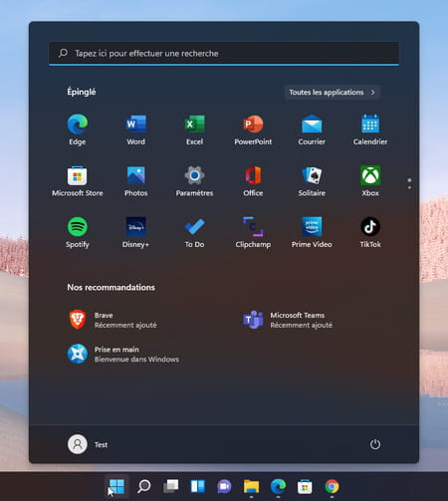The height and width of the screenshot is (501, 448).
Task: Start PowerPoint from pinned apps
Action: [253, 129]
